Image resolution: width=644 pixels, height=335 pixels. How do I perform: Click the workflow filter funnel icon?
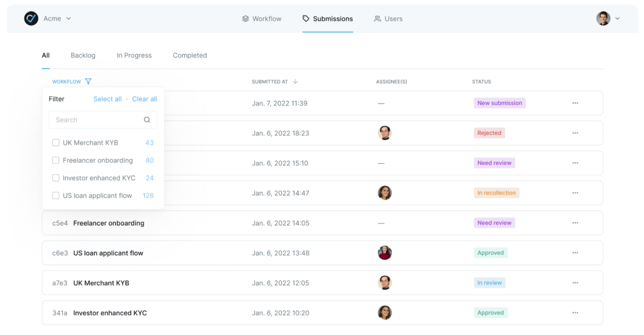pos(88,81)
